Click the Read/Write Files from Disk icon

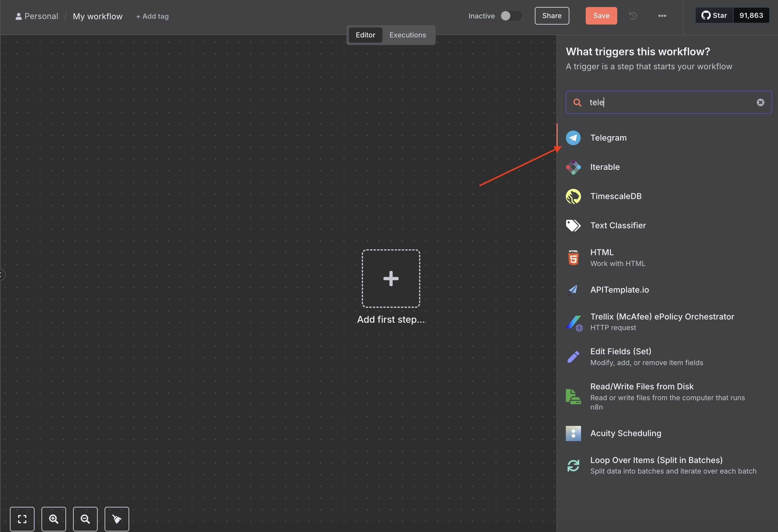click(573, 396)
